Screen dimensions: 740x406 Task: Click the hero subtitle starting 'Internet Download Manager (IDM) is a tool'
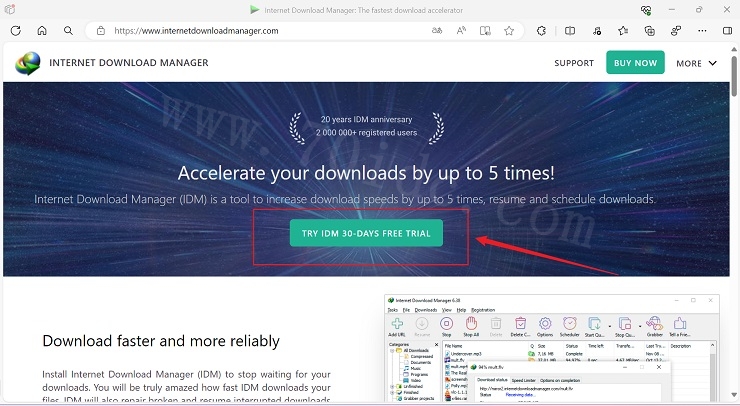click(x=345, y=199)
